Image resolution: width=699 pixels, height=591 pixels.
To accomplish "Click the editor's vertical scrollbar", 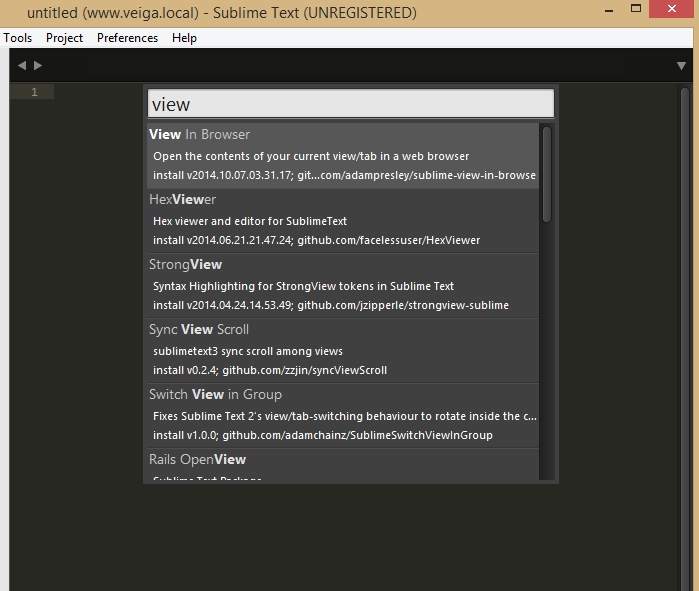I will click(685, 339).
